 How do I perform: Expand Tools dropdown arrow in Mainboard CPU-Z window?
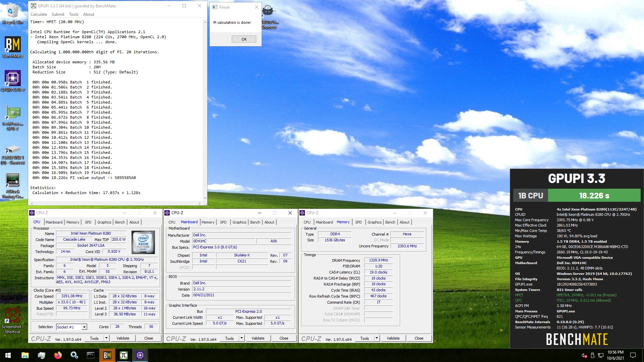click(241, 338)
